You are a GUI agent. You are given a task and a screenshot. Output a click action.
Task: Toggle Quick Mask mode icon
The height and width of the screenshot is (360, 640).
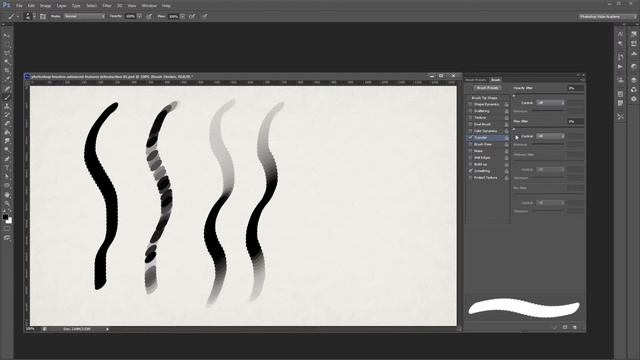(x=7, y=229)
